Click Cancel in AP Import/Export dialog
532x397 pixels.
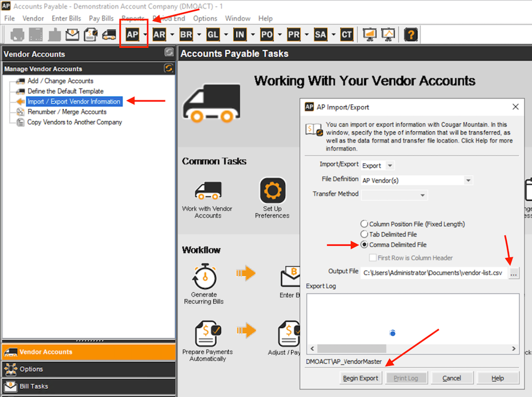452,378
